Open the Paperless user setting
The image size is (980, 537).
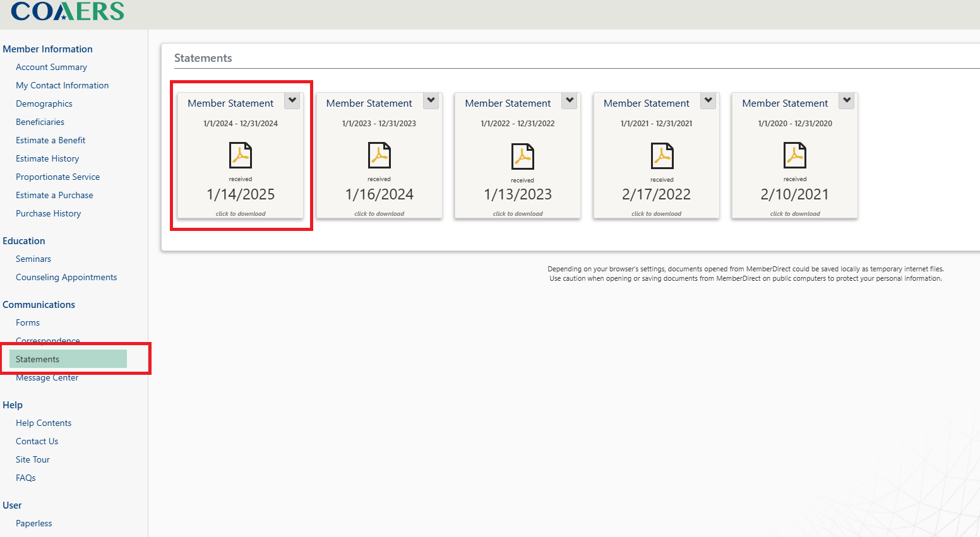pos(34,523)
